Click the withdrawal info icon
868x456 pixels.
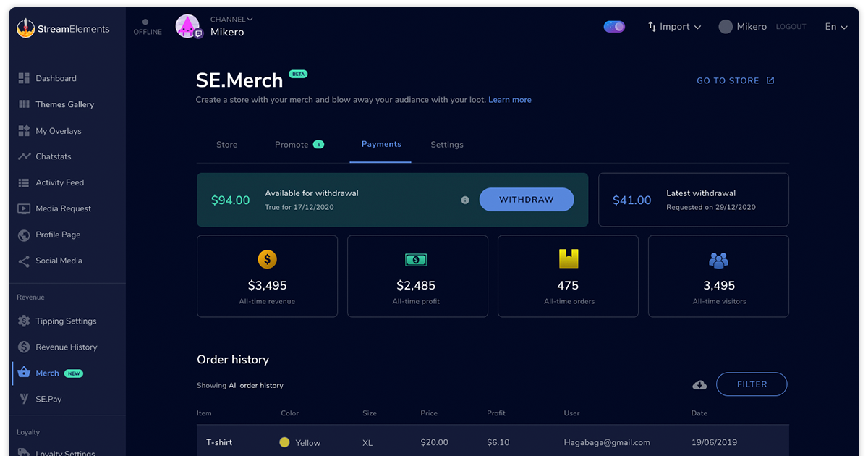pyautogui.click(x=465, y=200)
